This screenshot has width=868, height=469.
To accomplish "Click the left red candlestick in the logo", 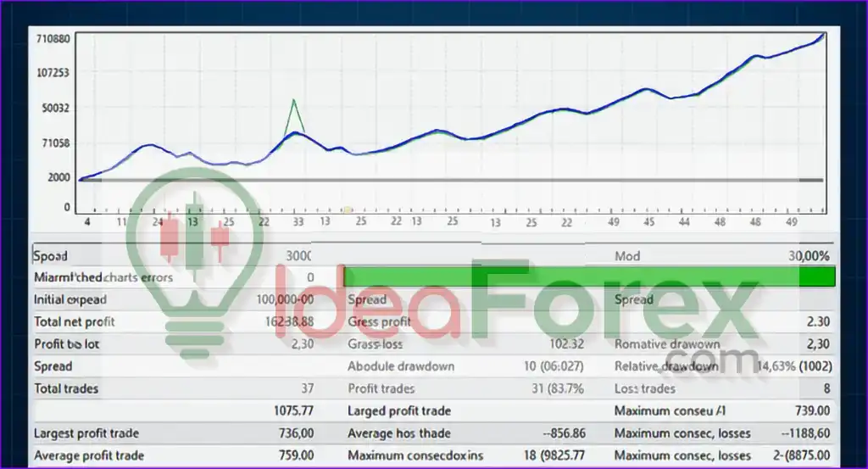I will pyautogui.click(x=170, y=237).
